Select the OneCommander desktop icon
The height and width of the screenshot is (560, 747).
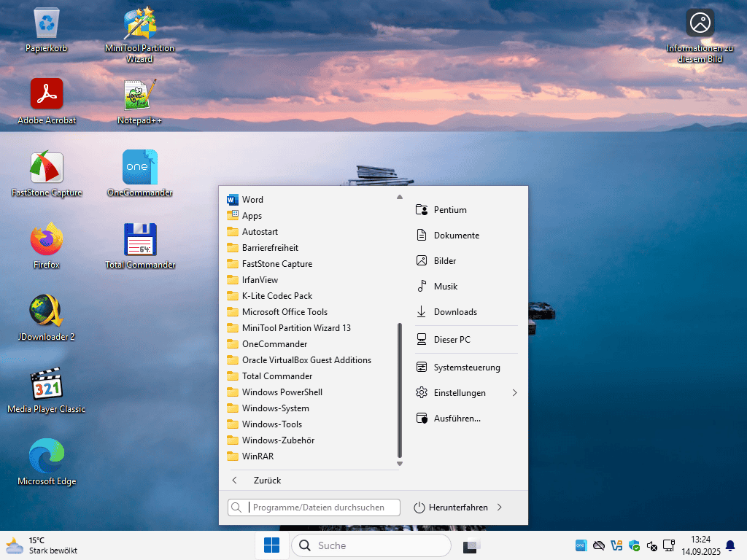(x=139, y=174)
